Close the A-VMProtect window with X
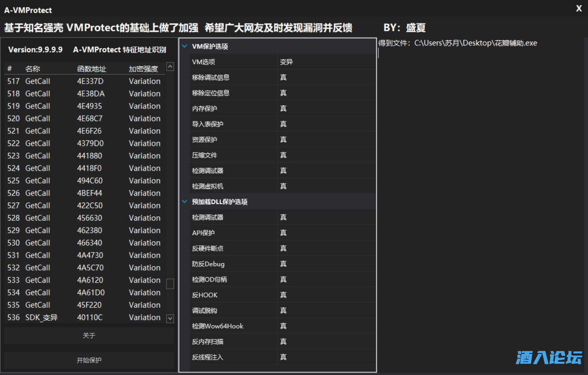This screenshot has height=375, width=588. (x=579, y=8)
